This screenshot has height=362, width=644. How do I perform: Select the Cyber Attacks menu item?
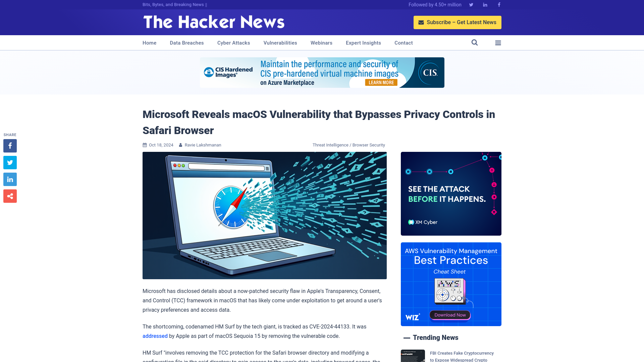233,43
